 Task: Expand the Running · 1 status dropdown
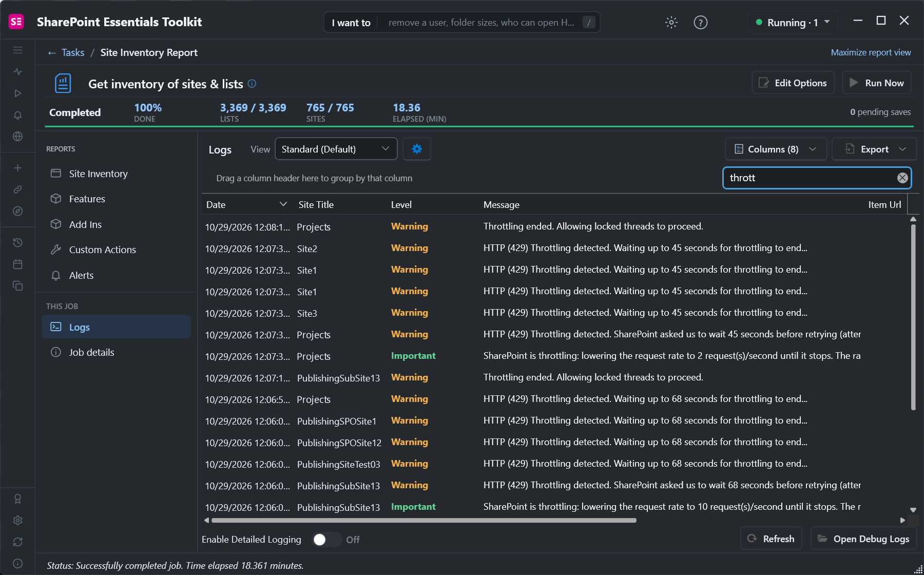coord(793,22)
